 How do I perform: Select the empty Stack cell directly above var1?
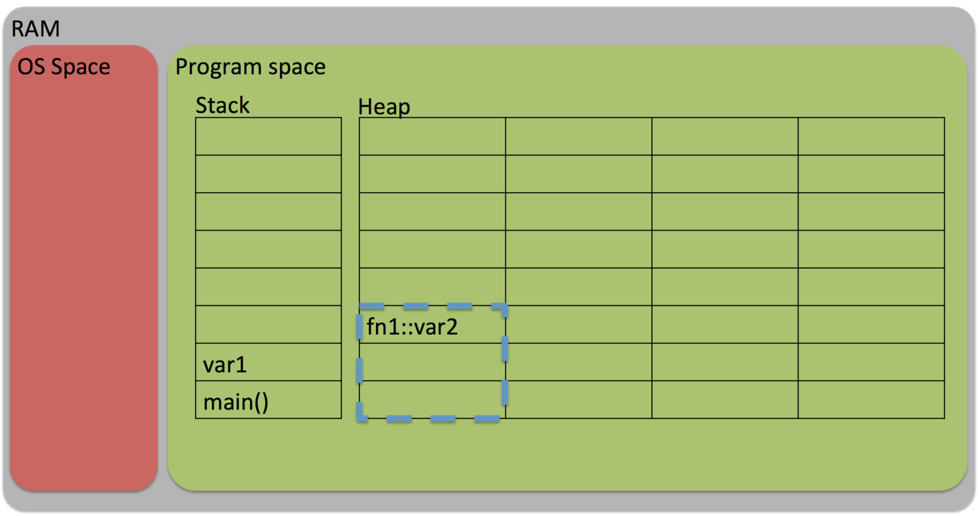pos(268,324)
